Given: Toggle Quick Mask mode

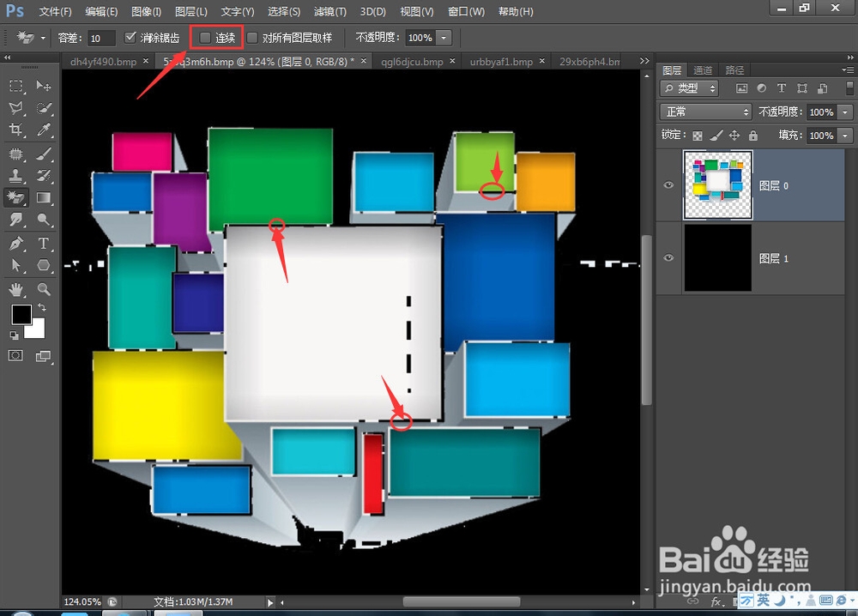Looking at the screenshot, I should click(x=15, y=356).
